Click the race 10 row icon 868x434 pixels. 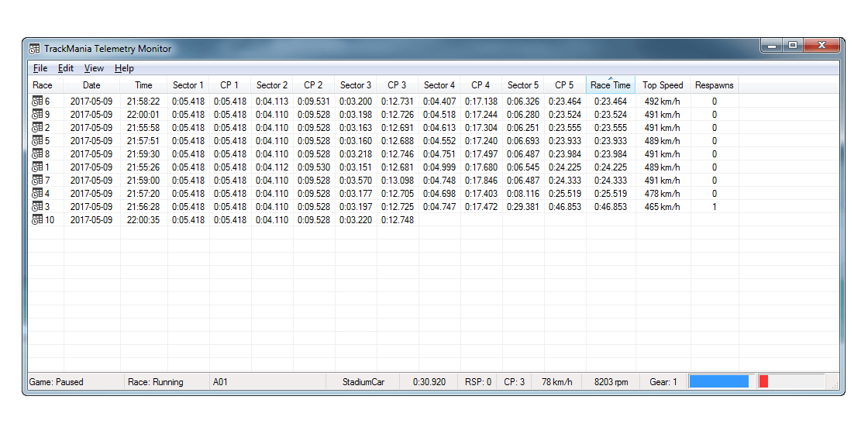[37, 220]
